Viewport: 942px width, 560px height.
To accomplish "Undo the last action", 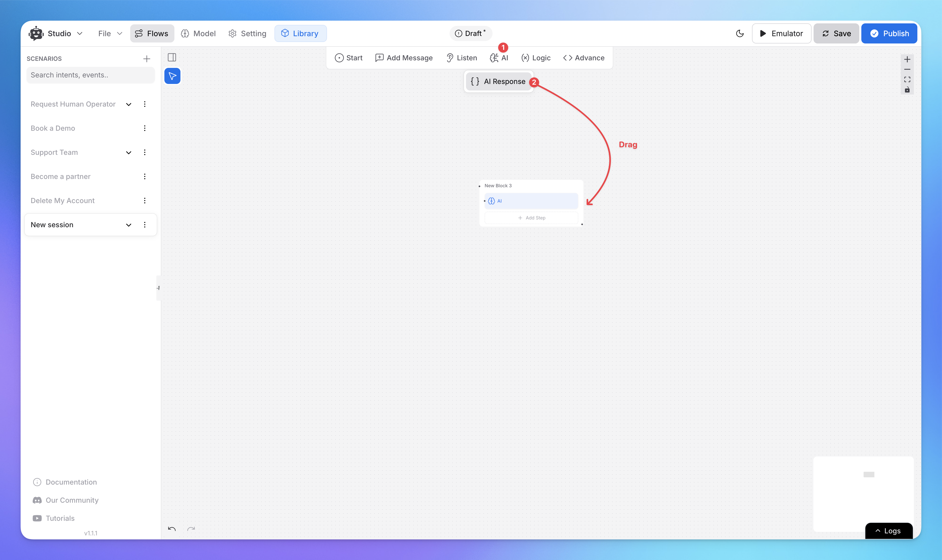I will [172, 529].
